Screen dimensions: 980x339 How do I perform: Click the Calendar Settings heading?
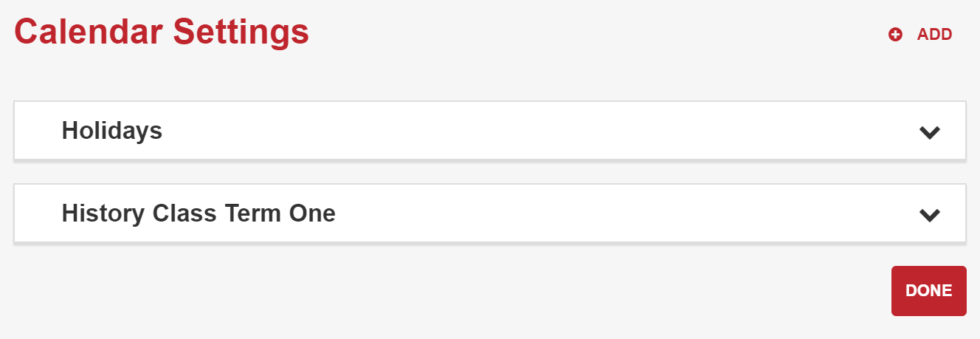pyautogui.click(x=162, y=32)
